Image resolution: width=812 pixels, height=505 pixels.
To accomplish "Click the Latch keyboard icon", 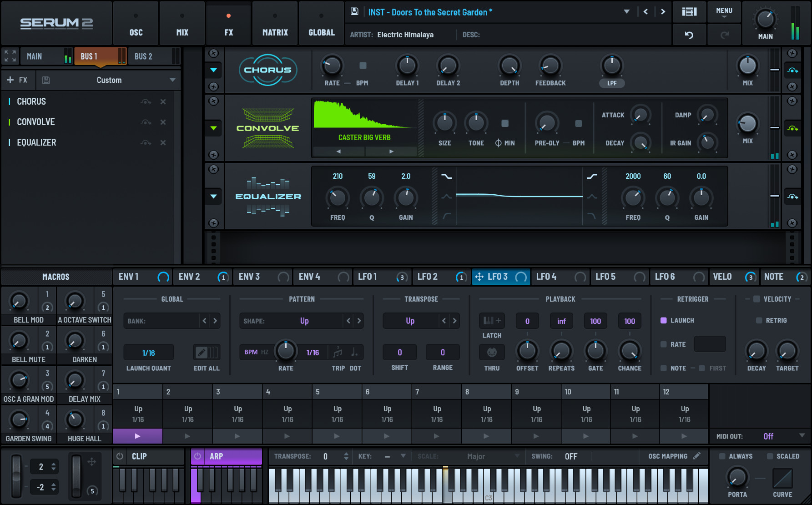I will point(492,321).
